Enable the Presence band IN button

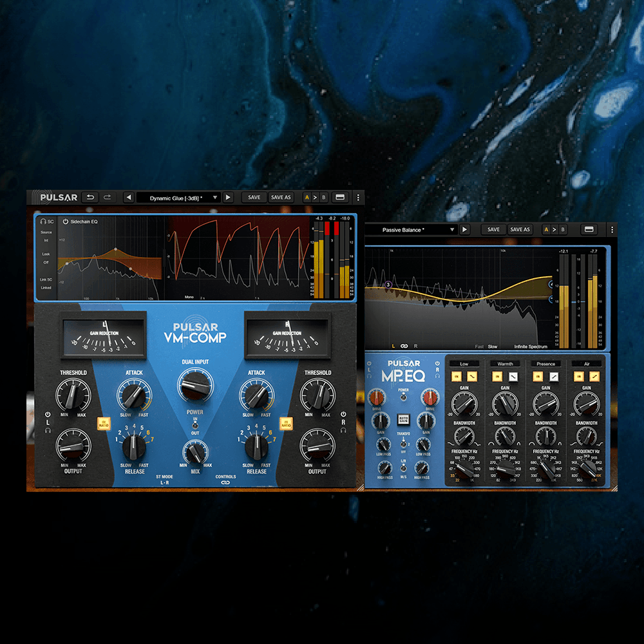point(538,376)
